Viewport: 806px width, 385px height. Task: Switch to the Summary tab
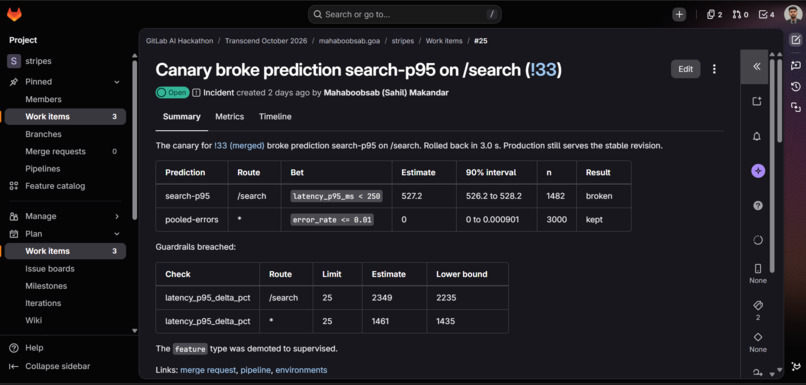(x=181, y=117)
